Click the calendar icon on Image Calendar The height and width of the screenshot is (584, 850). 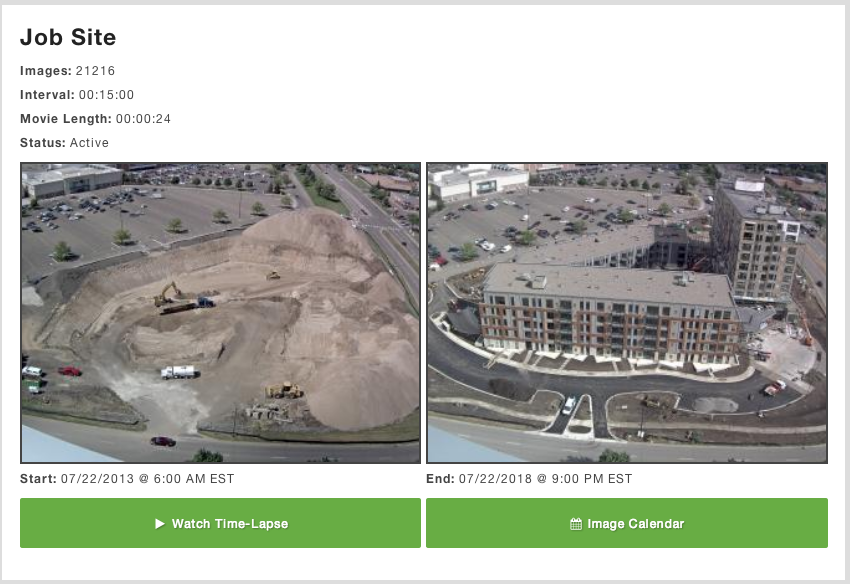pos(576,524)
